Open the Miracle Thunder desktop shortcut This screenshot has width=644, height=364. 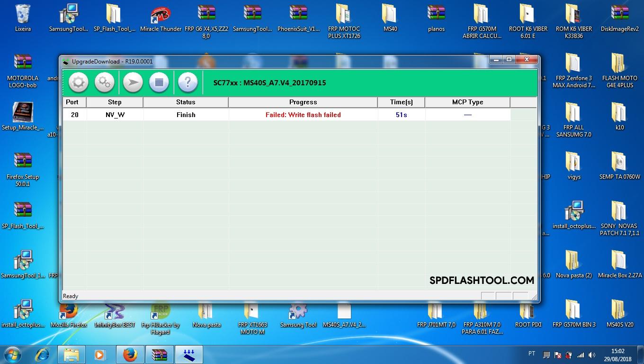161,18
